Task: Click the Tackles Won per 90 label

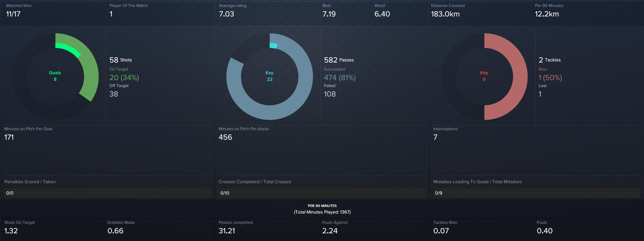Action: point(445,222)
